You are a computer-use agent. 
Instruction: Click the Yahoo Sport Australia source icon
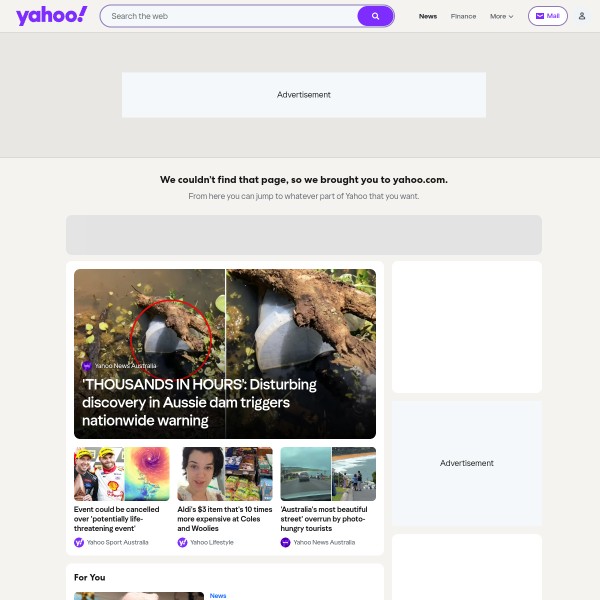pos(79,542)
